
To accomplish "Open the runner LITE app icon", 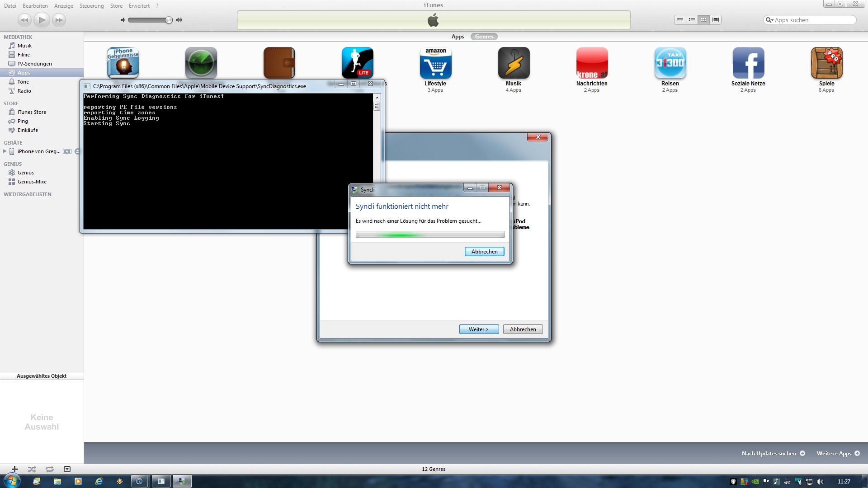I will point(358,63).
